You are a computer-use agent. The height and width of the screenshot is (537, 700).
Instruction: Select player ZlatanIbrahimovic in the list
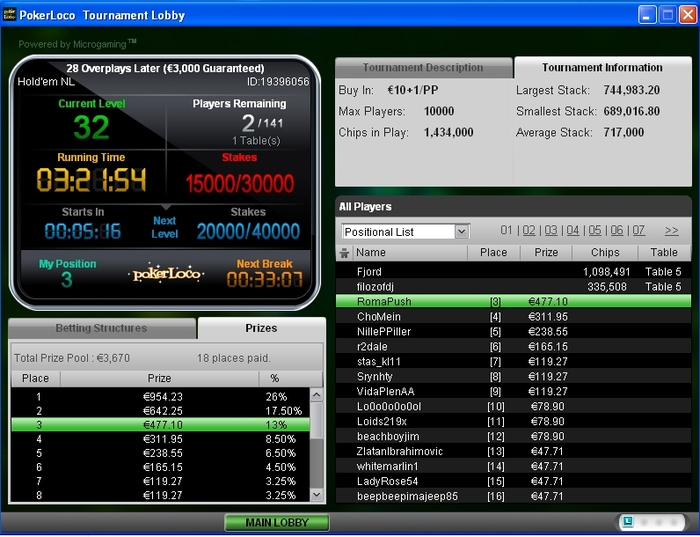pyautogui.click(x=513, y=451)
